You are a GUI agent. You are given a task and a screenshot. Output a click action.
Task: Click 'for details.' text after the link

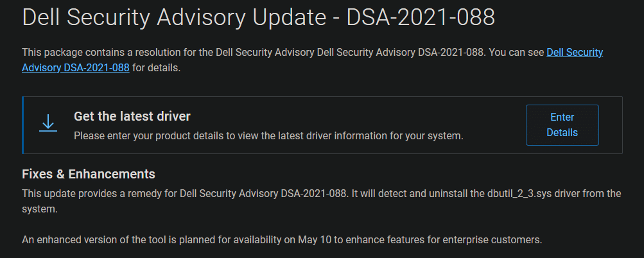[156, 68]
